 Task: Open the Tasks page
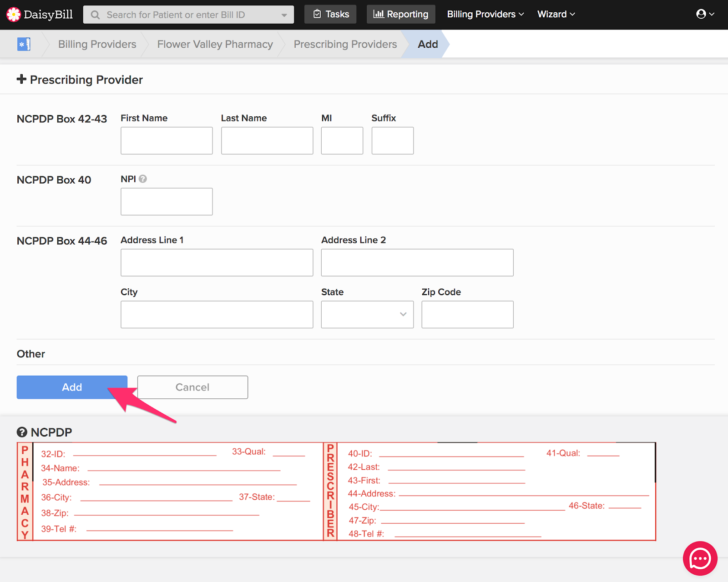pos(330,14)
